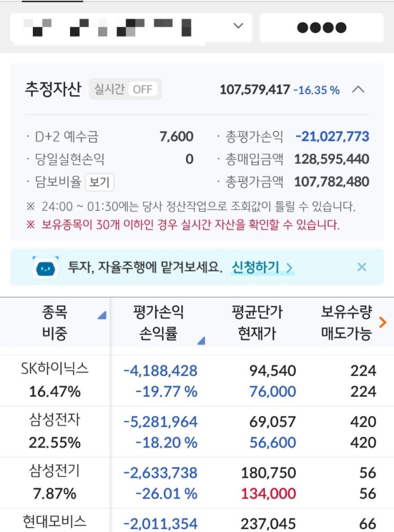394x532 pixels.
Task: Click SK하이닉스 weight 16.47%
Action: pos(55,392)
